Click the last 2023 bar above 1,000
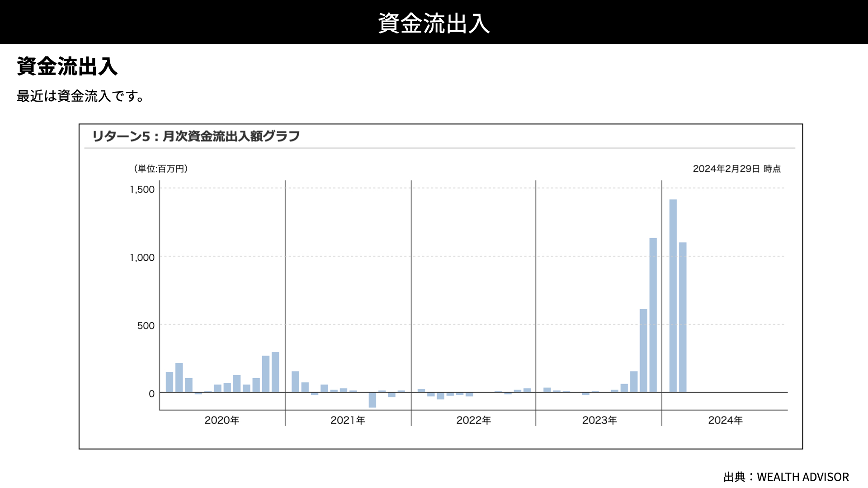 (x=653, y=315)
